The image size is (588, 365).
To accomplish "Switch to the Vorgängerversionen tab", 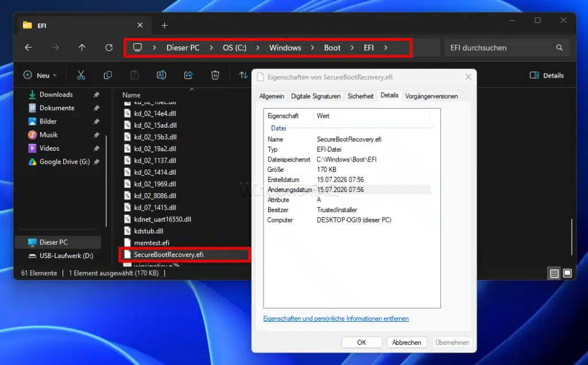I will coord(431,96).
